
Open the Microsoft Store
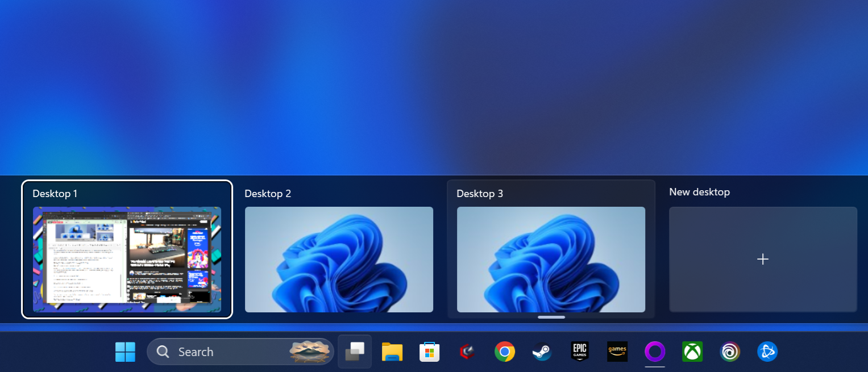coord(429,352)
